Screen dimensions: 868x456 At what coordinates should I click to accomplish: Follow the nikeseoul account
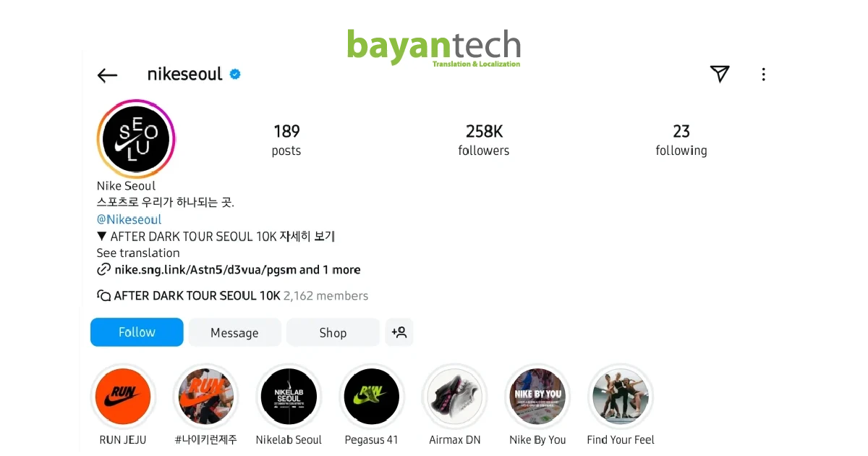(137, 332)
